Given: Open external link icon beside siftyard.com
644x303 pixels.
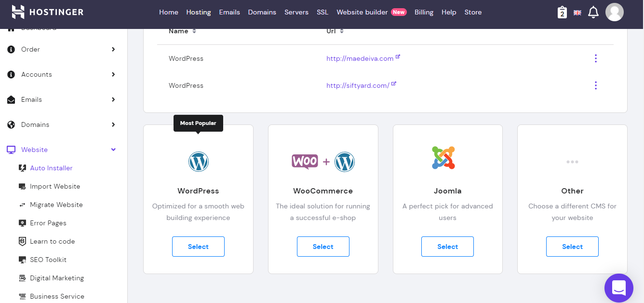Looking at the screenshot, I should coord(394,83).
